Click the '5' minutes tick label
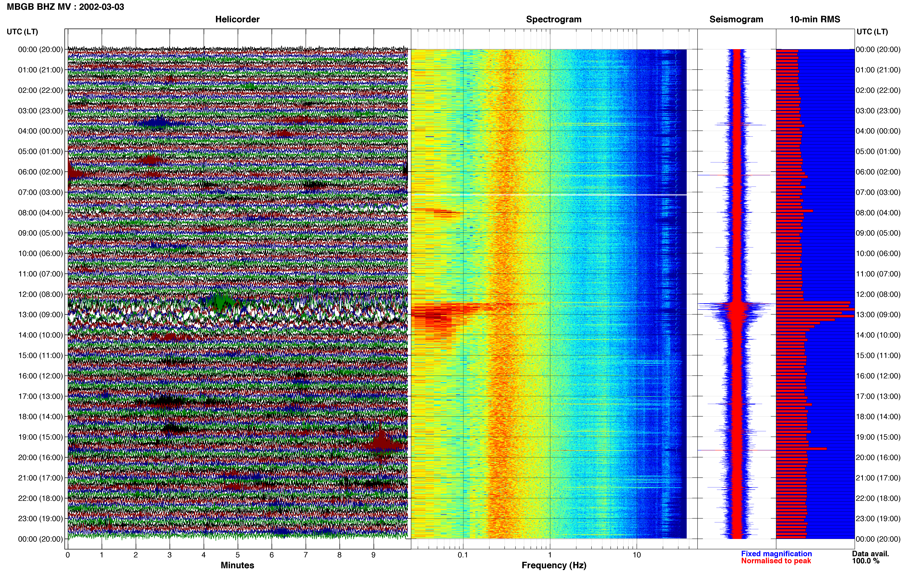This screenshot has height=578, width=924. click(x=238, y=555)
